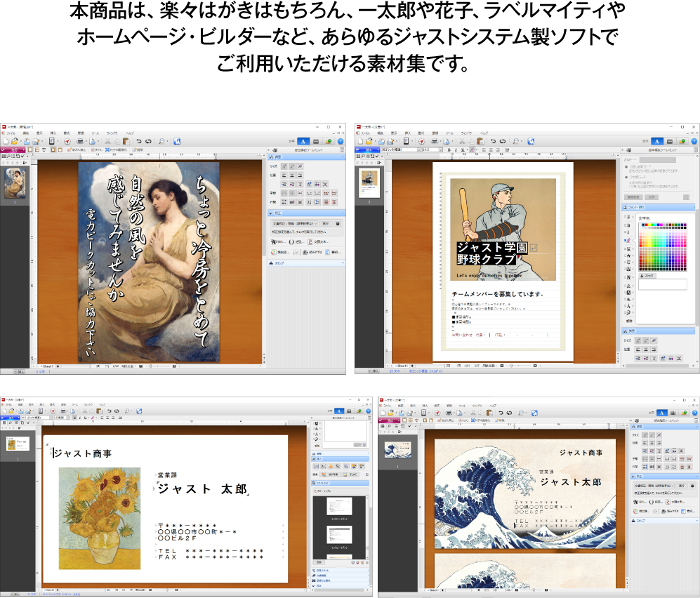This screenshot has width=700, height=598.
Task: Click the Cut scissors icon in the angel poster window
Action: (107, 141)
